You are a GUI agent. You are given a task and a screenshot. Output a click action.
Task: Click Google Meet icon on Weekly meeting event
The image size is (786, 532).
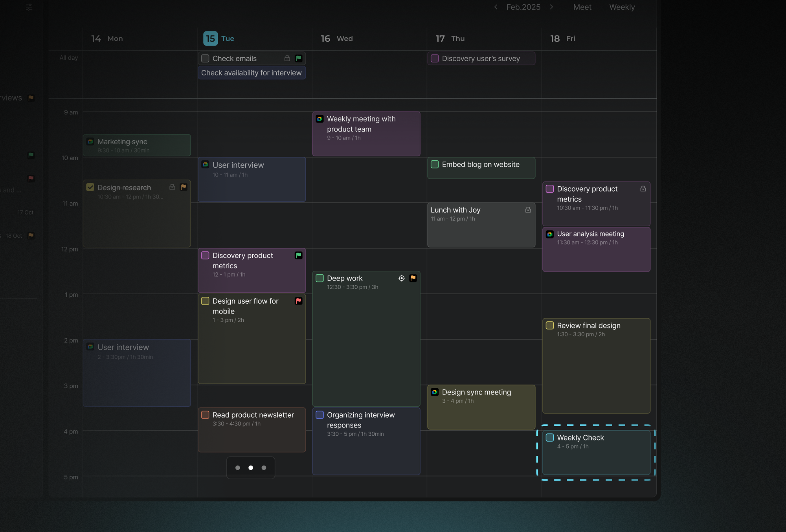pyautogui.click(x=320, y=119)
